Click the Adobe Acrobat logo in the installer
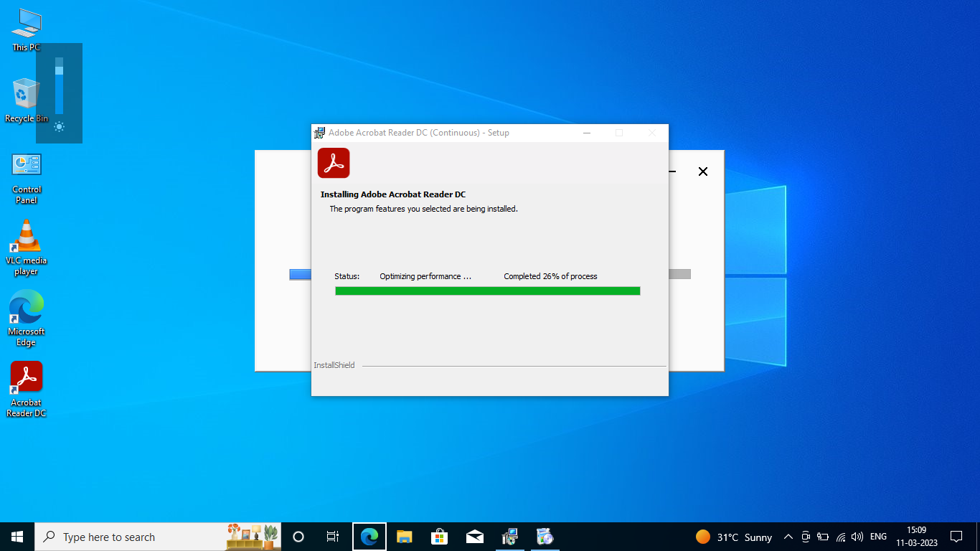The height and width of the screenshot is (551, 980). [x=334, y=163]
